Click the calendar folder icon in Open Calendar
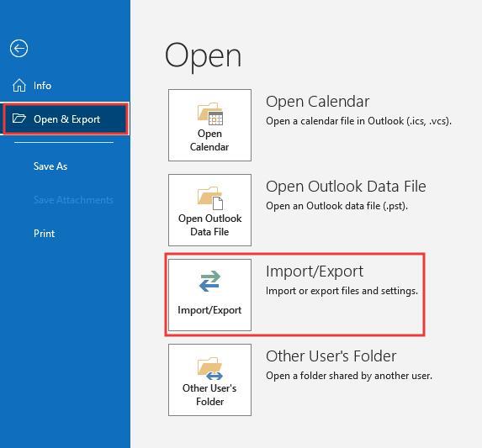Image resolution: width=482 pixels, height=448 pixels. pyautogui.click(x=210, y=113)
